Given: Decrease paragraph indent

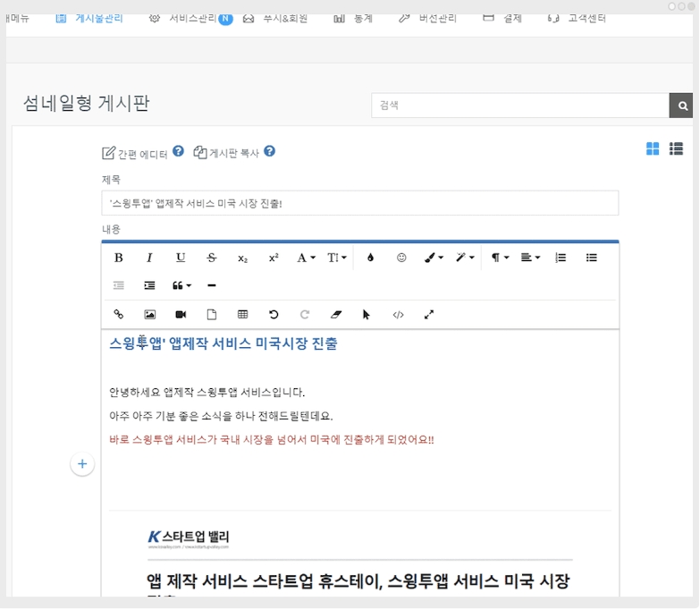Looking at the screenshot, I should click(118, 285).
